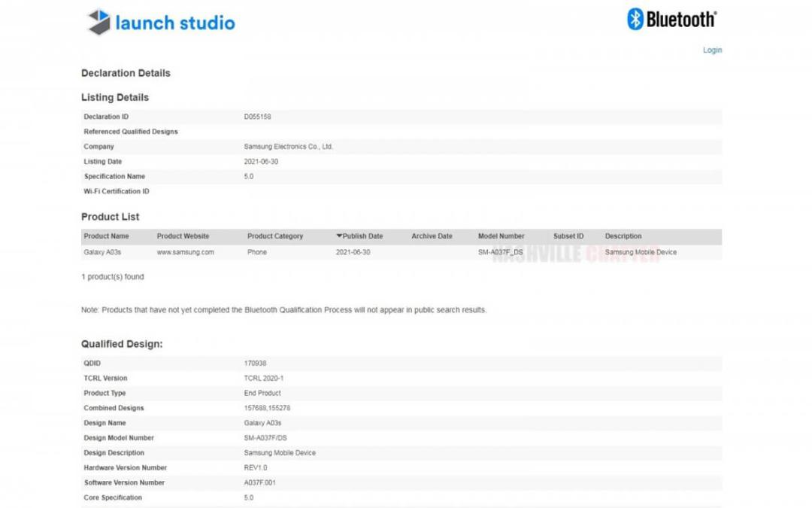812x508 pixels.
Task: Sort table by Description column header
Action: [623, 236]
